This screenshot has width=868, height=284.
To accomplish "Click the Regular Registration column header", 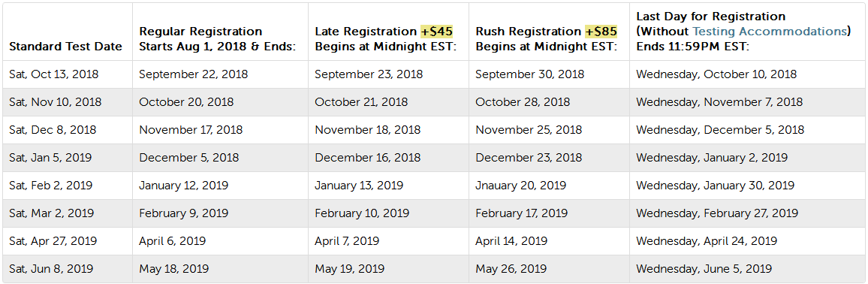I will (218, 39).
